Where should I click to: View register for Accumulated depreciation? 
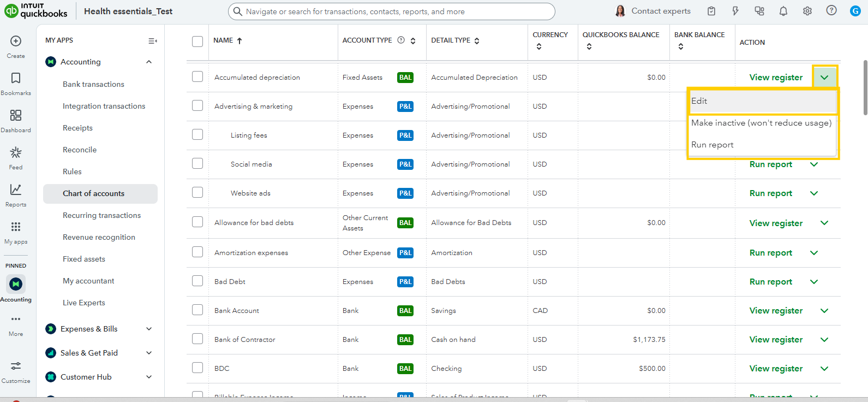pos(776,78)
